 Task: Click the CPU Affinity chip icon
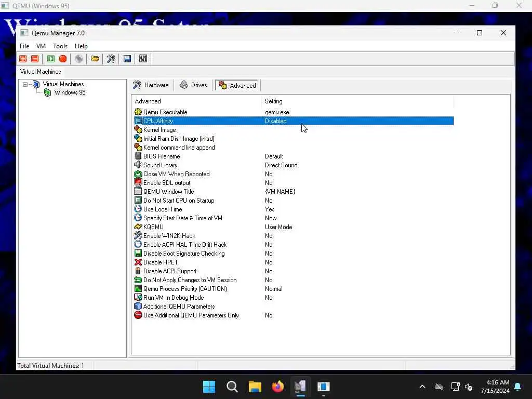138,121
